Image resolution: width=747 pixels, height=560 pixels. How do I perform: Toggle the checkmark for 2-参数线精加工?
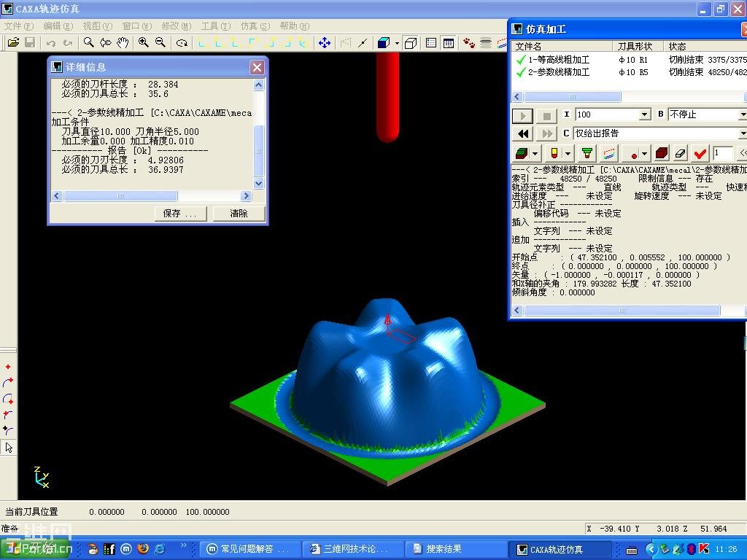[x=521, y=72]
